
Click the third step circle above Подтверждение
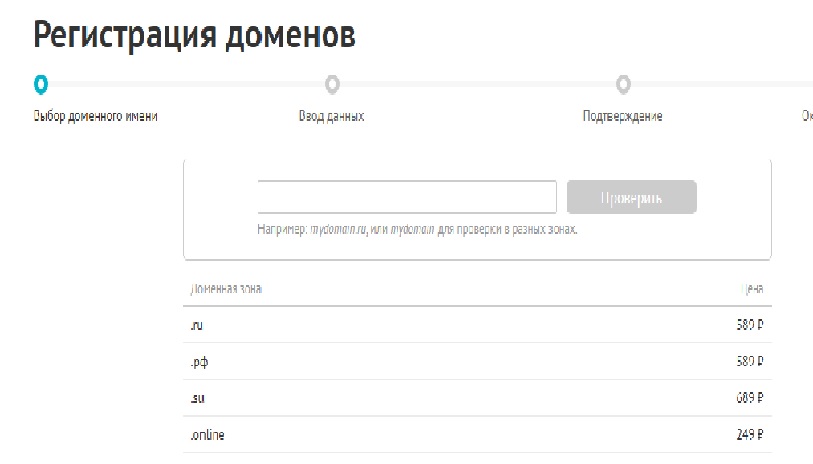[623, 83]
